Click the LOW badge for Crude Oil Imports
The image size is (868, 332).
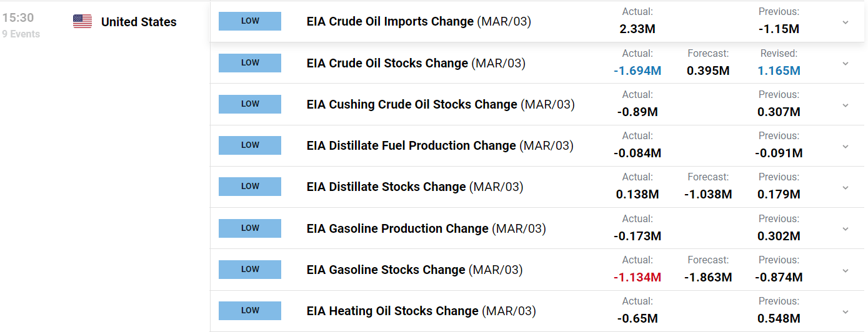coord(250,21)
